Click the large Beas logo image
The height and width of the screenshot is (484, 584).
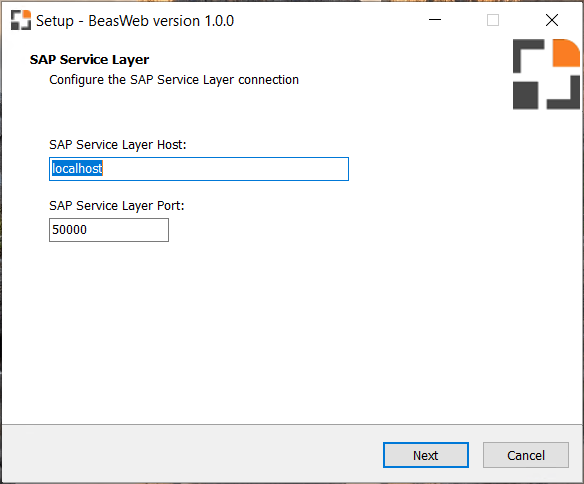[546, 74]
